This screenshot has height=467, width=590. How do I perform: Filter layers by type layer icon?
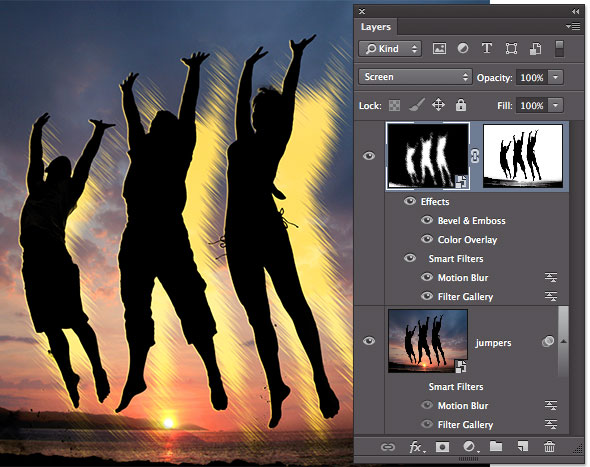click(487, 49)
